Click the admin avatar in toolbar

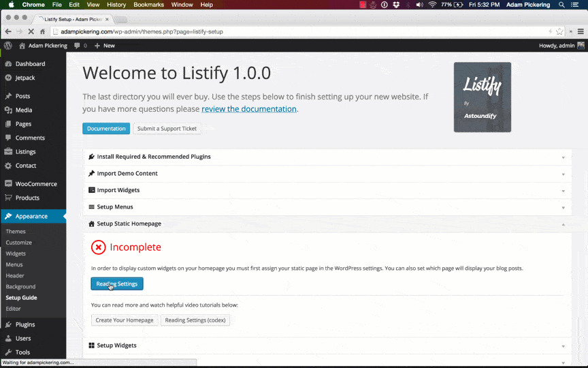[x=581, y=46]
